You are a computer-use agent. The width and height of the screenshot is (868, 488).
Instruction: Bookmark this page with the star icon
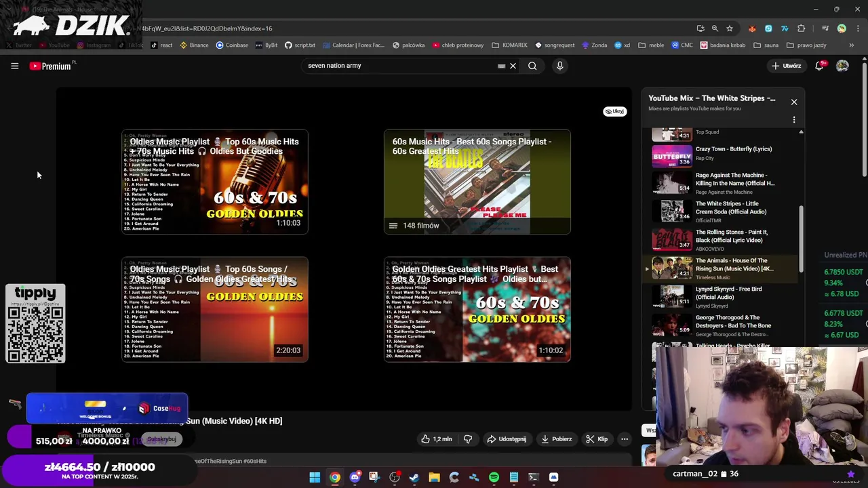[730, 28]
